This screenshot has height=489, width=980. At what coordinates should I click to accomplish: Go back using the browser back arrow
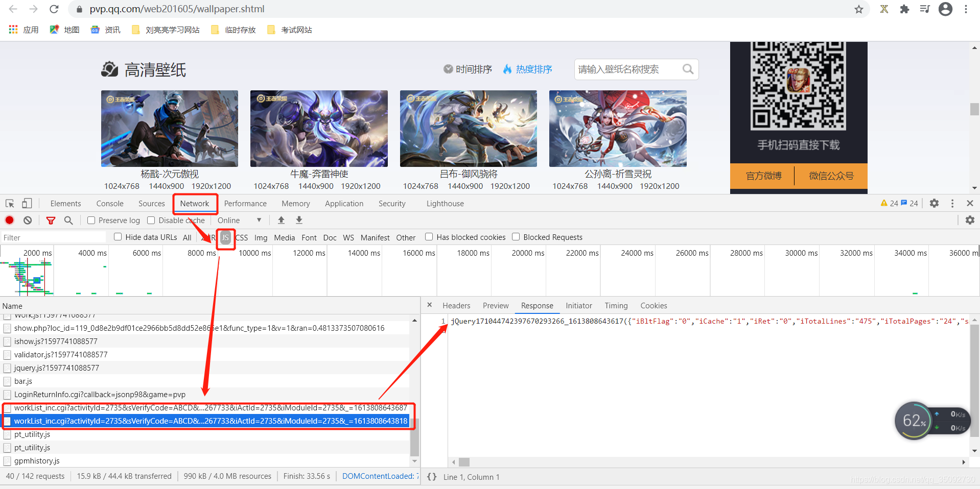[13, 9]
